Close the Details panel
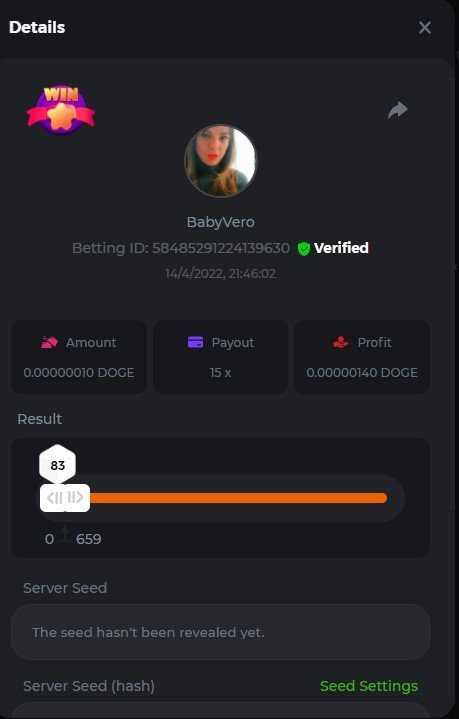Screen dimensions: 459x719 (425, 28)
